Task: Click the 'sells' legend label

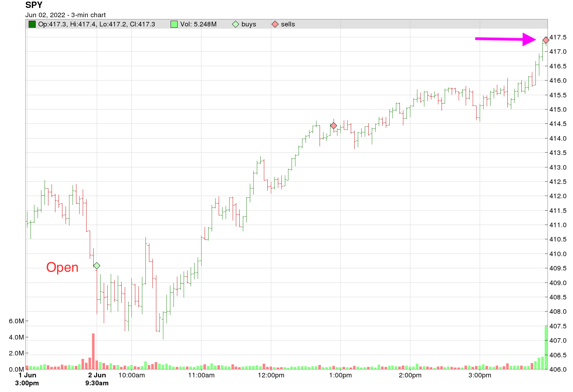Action: 288,24
